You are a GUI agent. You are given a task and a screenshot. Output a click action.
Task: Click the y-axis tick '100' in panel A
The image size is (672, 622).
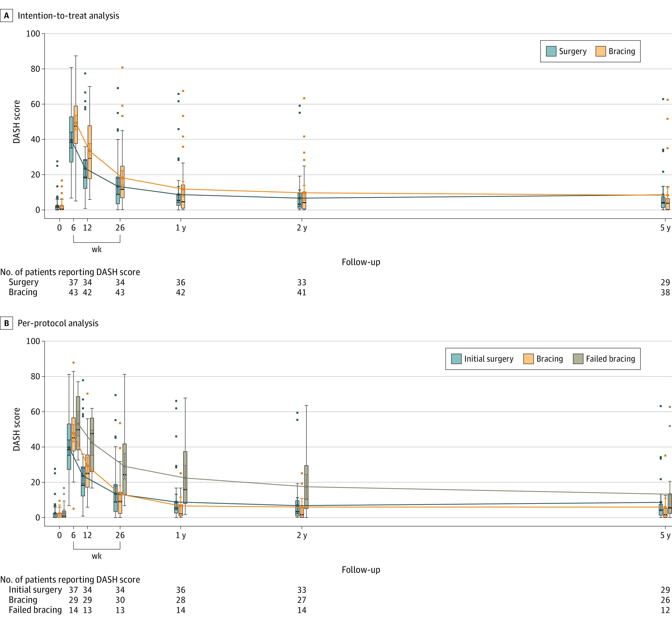(x=33, y=34)
